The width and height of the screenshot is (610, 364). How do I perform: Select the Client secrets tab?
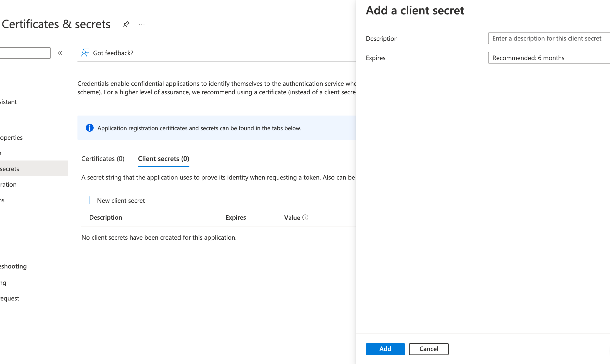164,158
